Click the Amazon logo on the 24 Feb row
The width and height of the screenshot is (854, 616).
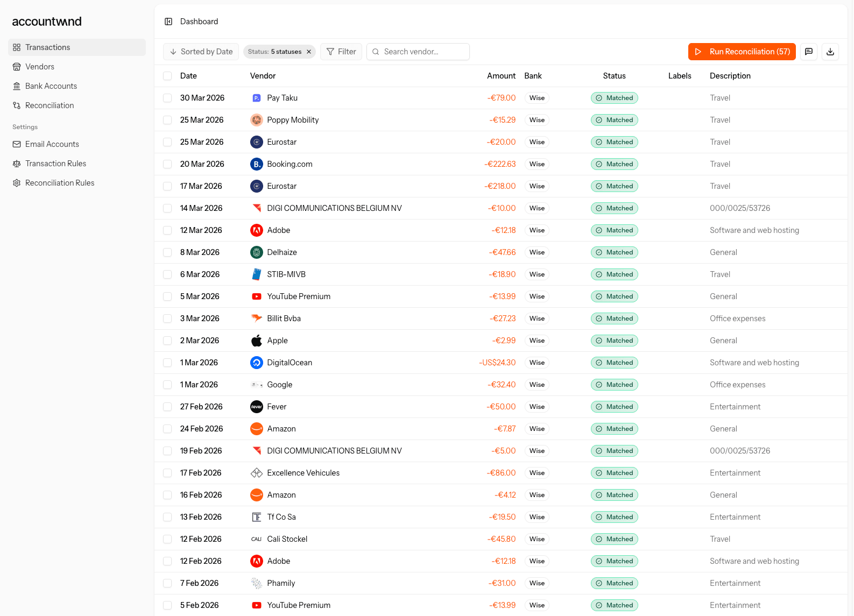pos(257,429)
